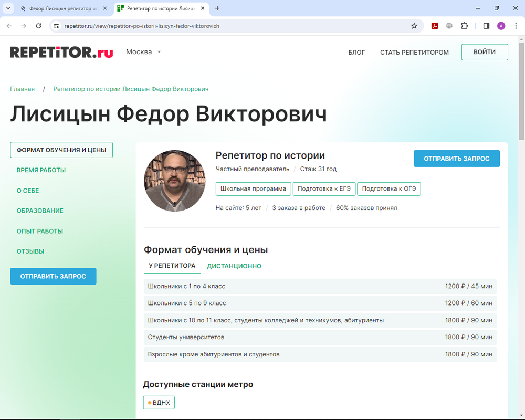Screen dimensions: 525x420
Task: Click row Школьники с 1 по 4 класс
Action: pos(320,286)
